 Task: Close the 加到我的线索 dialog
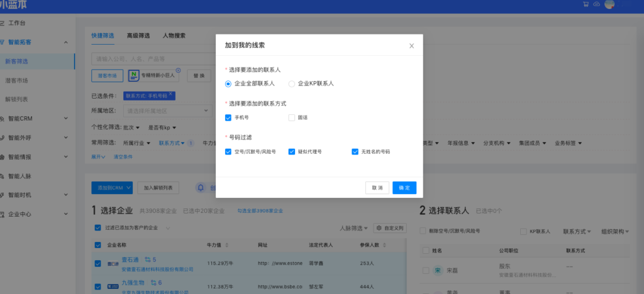point(411,46)
